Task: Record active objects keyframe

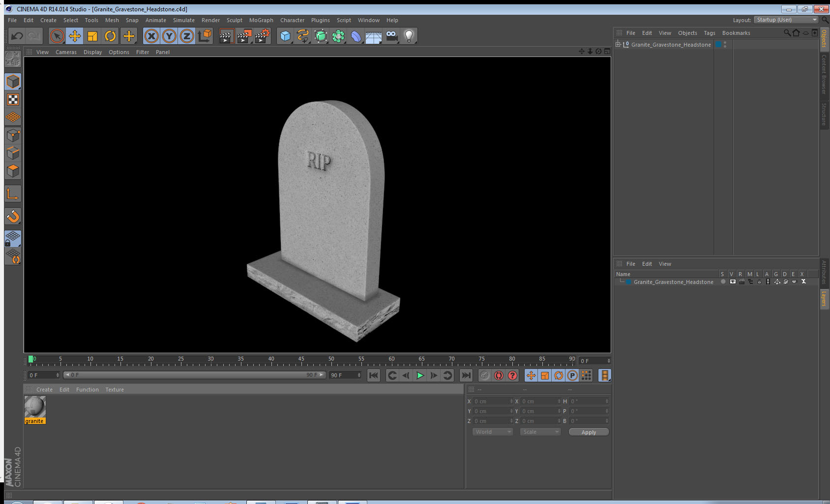Action: point(485,375)
